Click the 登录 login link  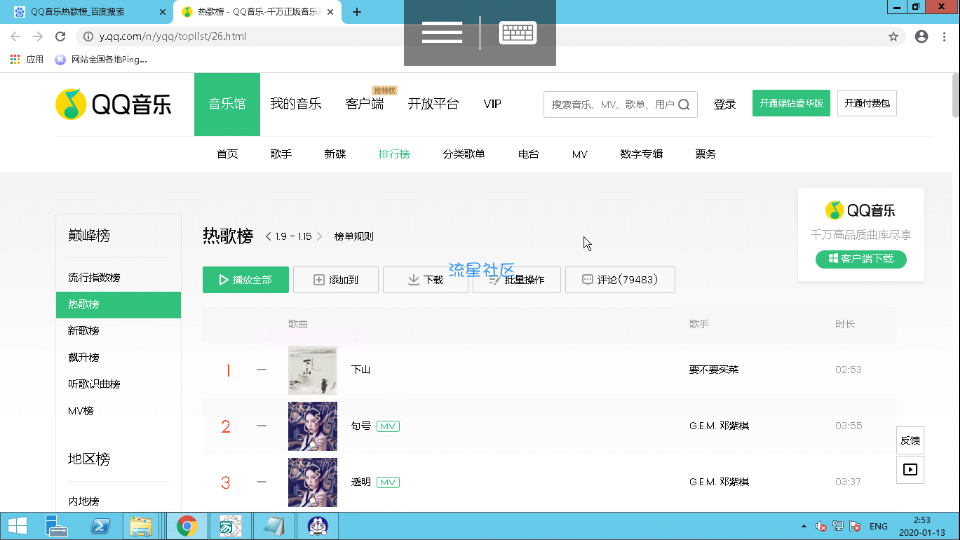coord(725,104)
